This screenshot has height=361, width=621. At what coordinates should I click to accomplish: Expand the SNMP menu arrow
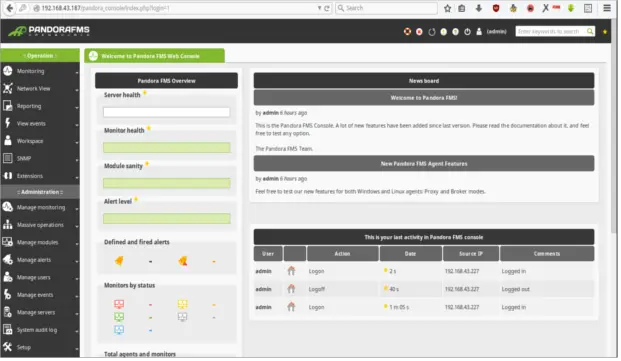point(76,160)
